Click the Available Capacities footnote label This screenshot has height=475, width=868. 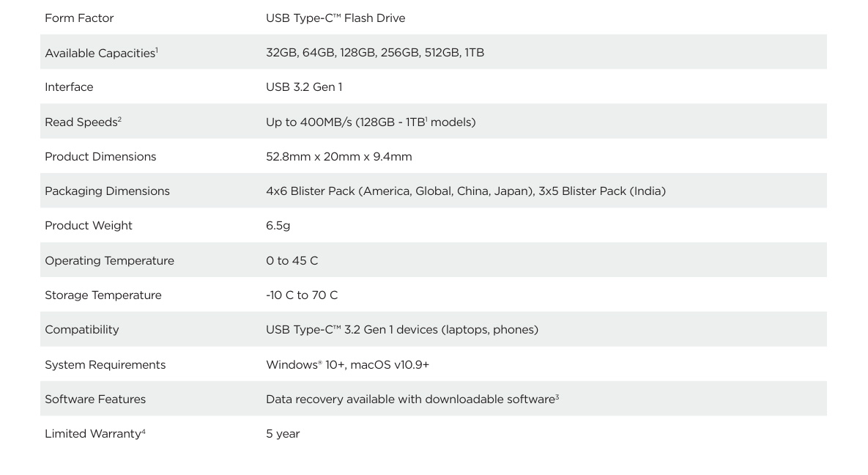coord(101,53)
